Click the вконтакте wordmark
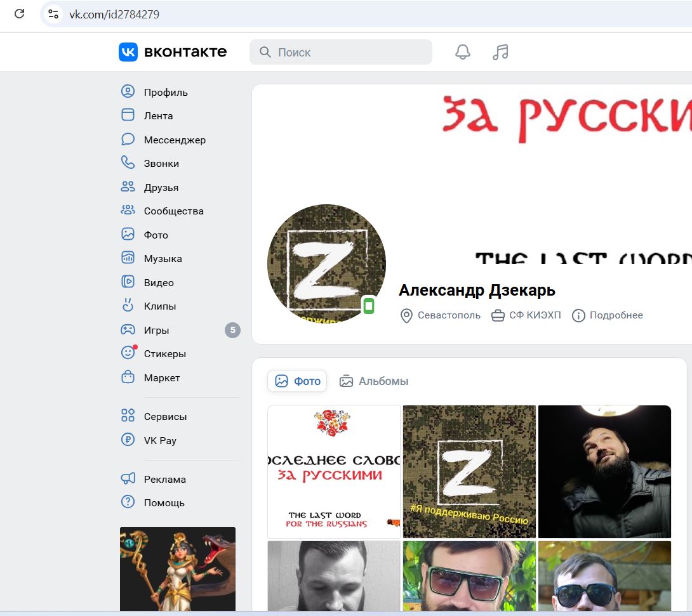The width and height of the screenshot is (692, 616). tap(185, 52)
